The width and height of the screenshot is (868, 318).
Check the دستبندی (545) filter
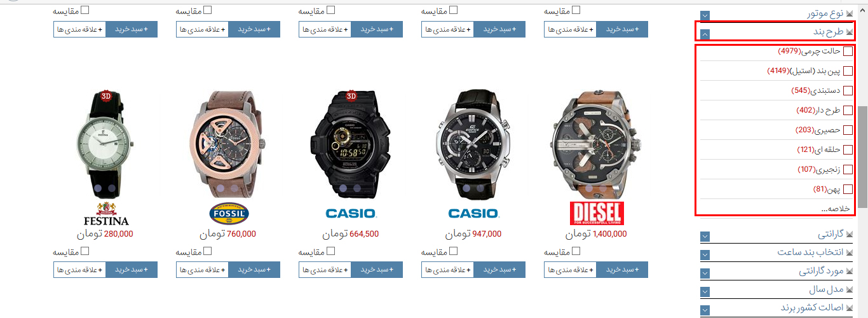click(x=848, y=91)
